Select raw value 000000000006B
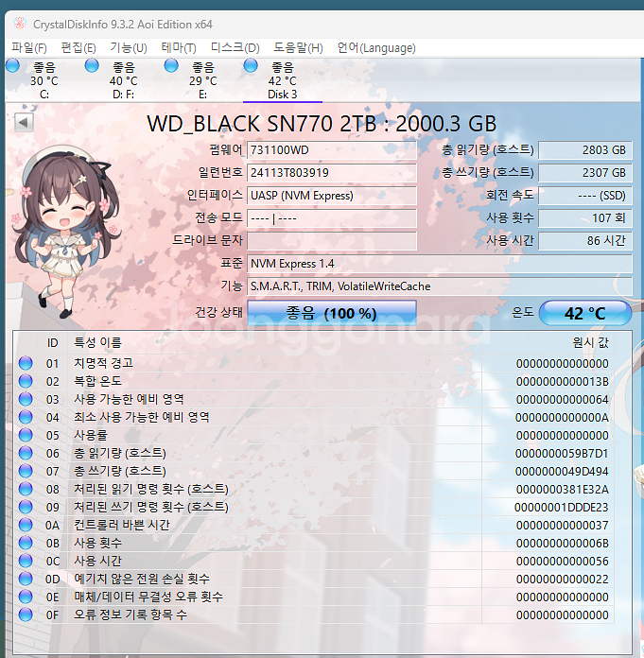This screenshot has height=658, width=644. coord(562,543)
